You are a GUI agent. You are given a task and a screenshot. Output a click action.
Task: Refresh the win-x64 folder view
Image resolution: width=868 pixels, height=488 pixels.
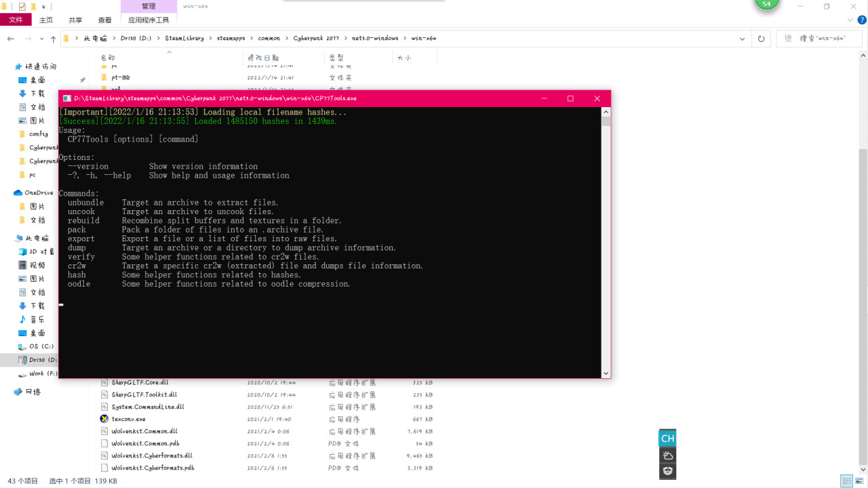point(761,39)
